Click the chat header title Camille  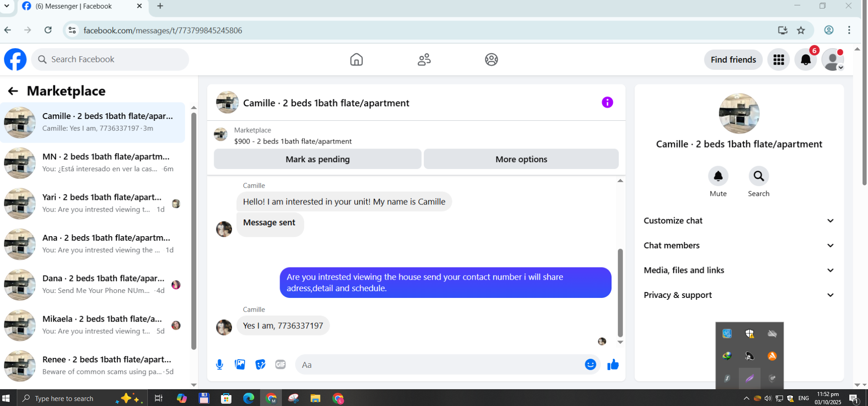point(326,103)
